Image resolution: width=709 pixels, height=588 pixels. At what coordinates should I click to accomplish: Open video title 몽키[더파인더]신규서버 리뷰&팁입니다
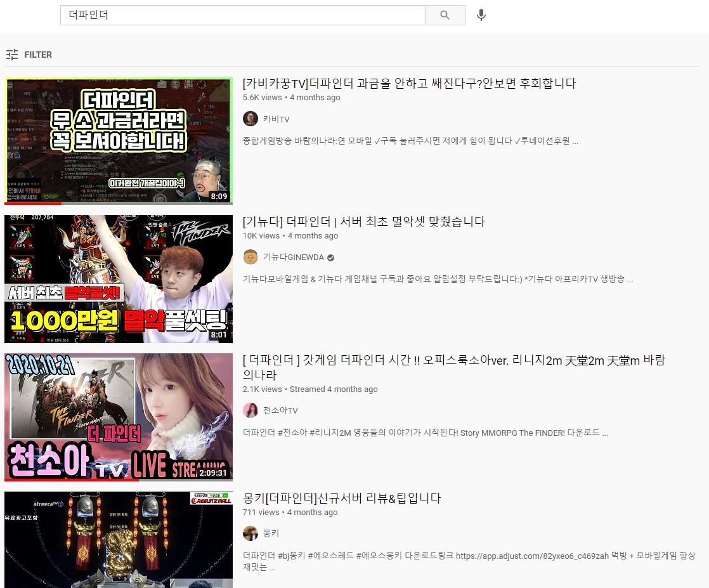tap(342, 498)
